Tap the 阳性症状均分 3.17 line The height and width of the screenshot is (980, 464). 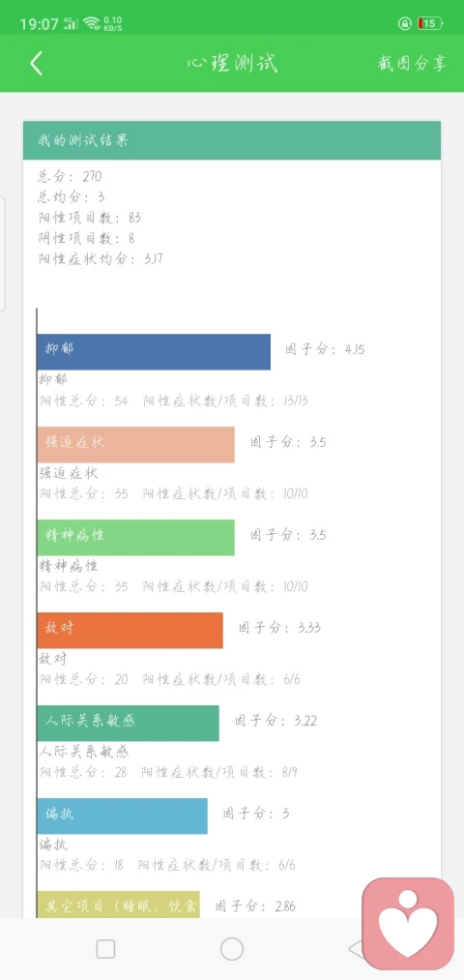click(x=100, y=258)
